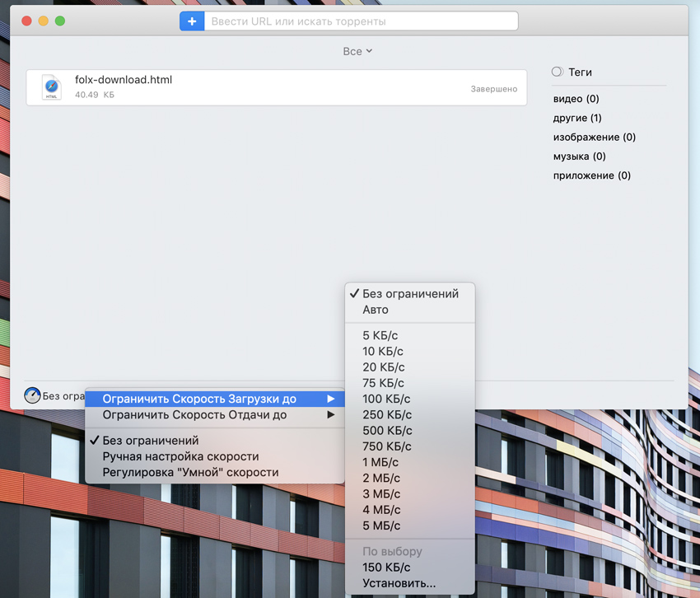700x598 pixels.
Task: Expand the arrow next to Скорость Отдачи
Action: click(x=331, y=415)
